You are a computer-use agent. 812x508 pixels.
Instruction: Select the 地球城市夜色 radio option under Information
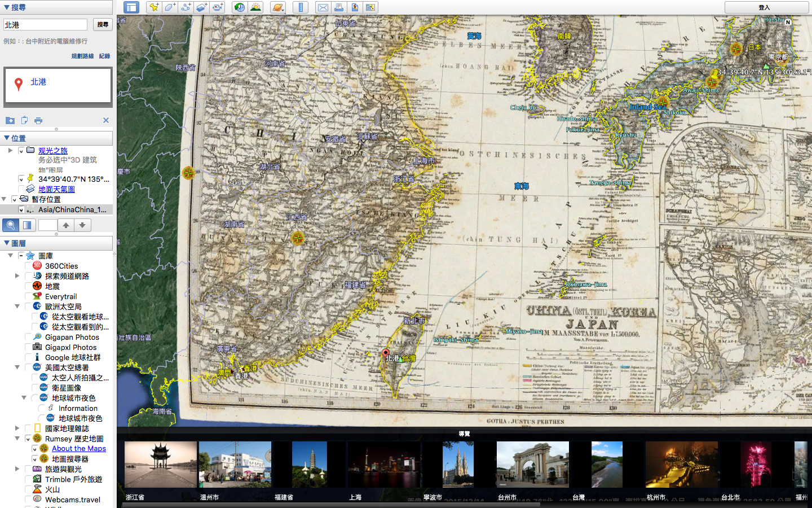point(42,418)
